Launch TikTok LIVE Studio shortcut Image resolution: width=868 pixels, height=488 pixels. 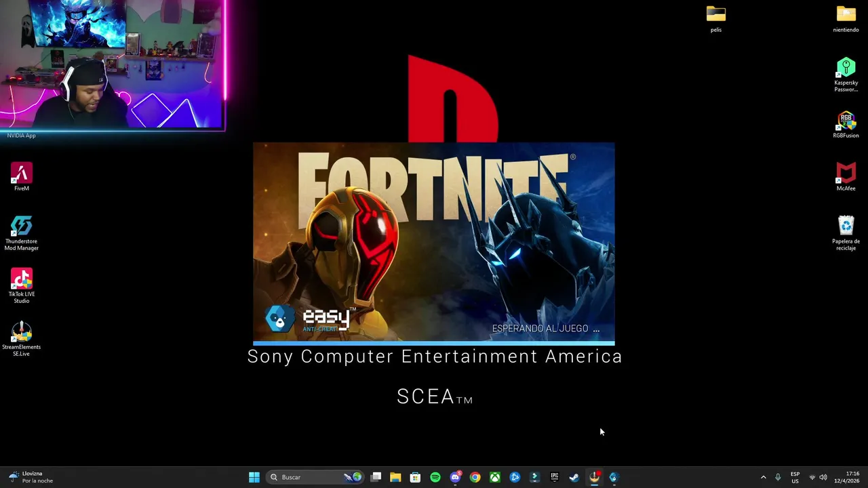coord(22,286)
